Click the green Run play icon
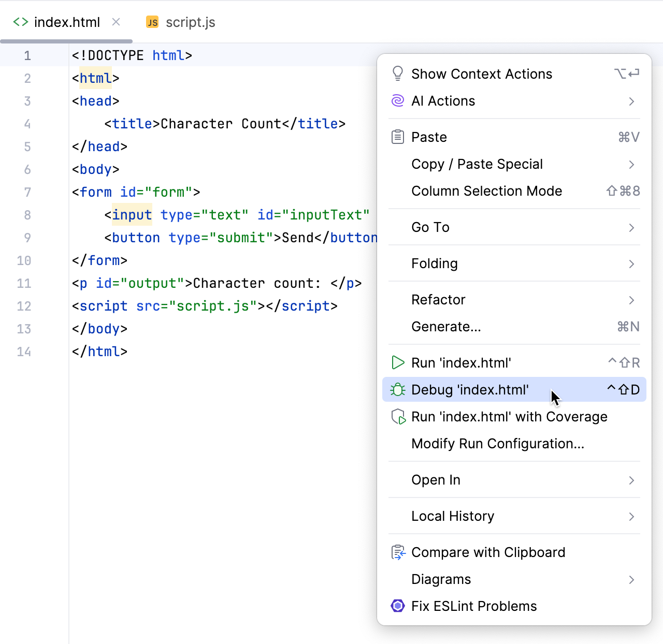 click(398, 363)
